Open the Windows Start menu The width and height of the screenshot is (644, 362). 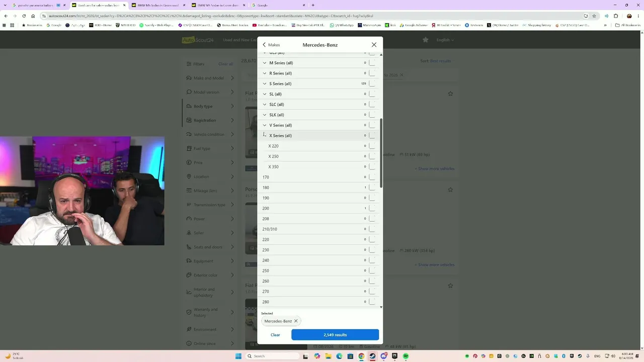[x=238, y=356]
